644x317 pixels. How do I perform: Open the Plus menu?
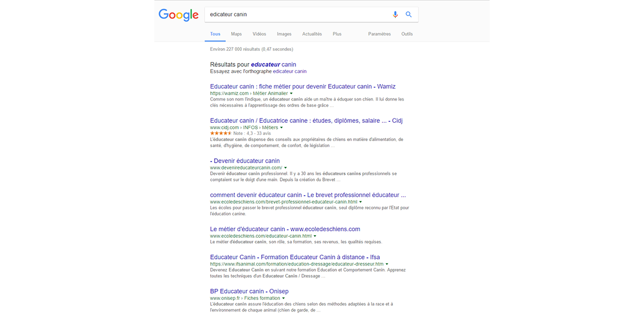[x=337, y=34]
